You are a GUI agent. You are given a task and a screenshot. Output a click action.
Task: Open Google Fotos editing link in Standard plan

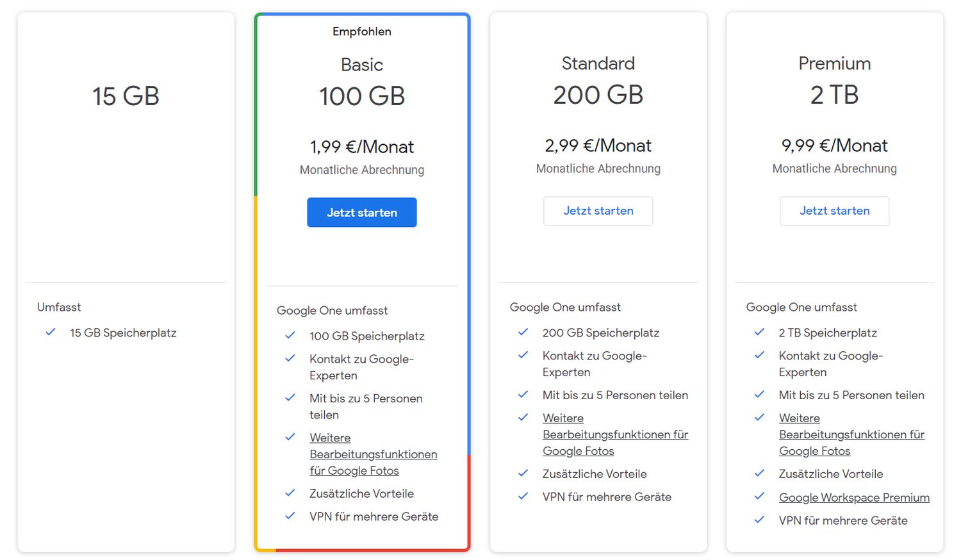click(615, 434)
